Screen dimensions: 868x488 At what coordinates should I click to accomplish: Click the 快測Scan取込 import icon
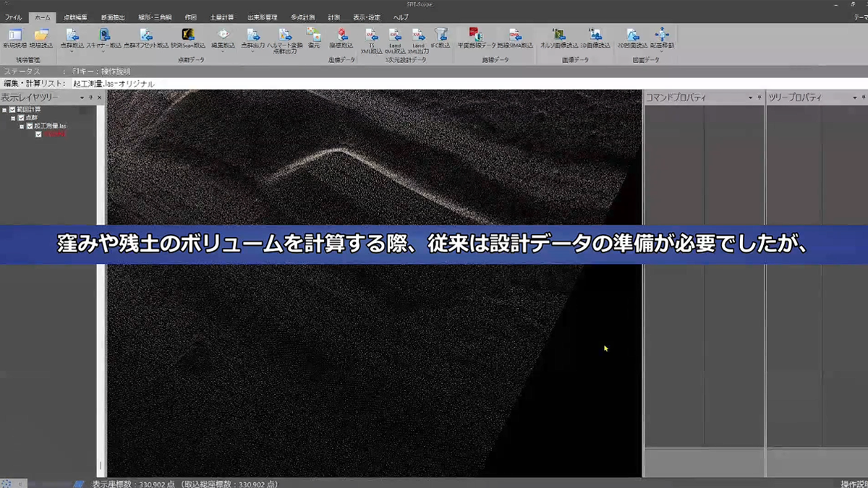190,35
